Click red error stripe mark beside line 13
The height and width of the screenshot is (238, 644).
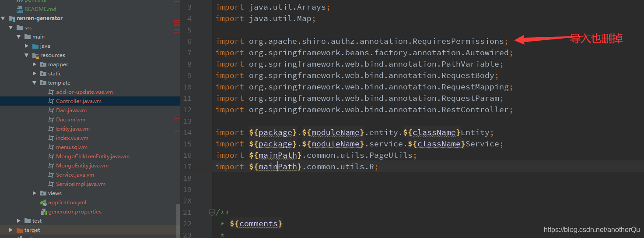point(177,119)
